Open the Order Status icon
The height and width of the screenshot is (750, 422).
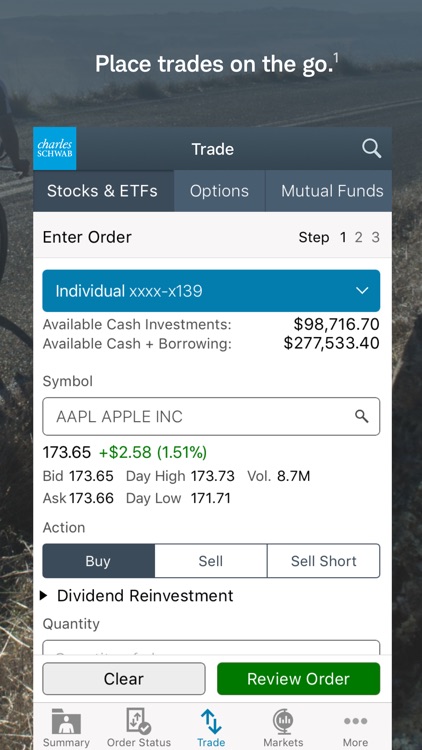pyautogui.click(x=138, y=721)
